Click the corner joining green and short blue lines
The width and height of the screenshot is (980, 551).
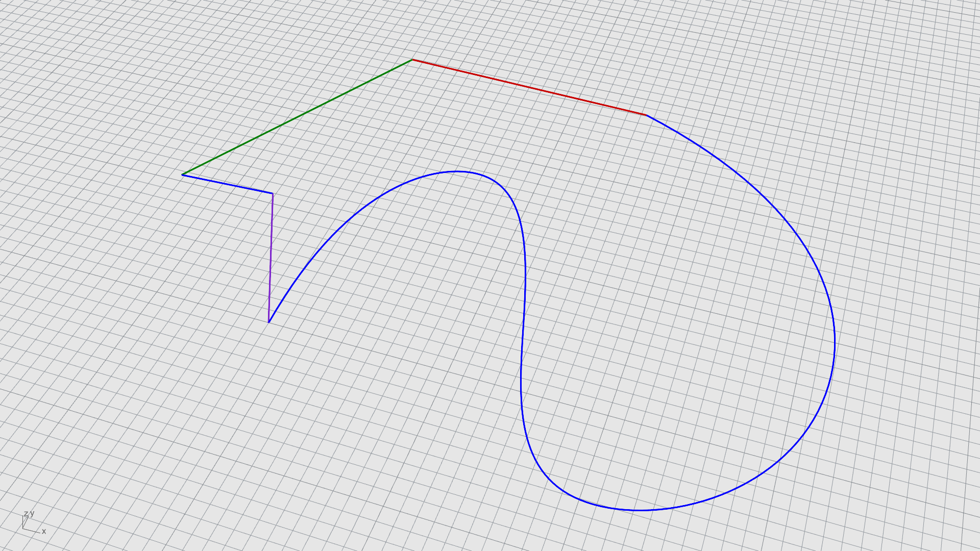point(182,174)
